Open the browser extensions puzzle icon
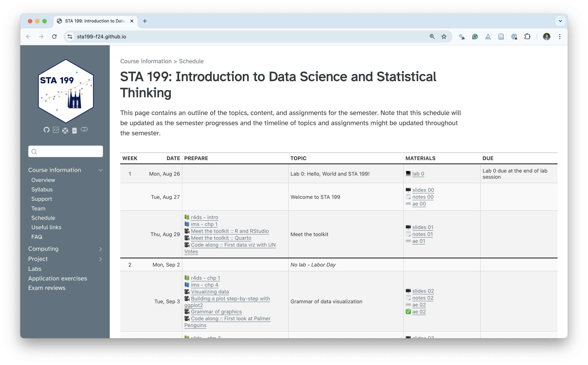Viewport: 588px width, 365px height. coord(527,36)
